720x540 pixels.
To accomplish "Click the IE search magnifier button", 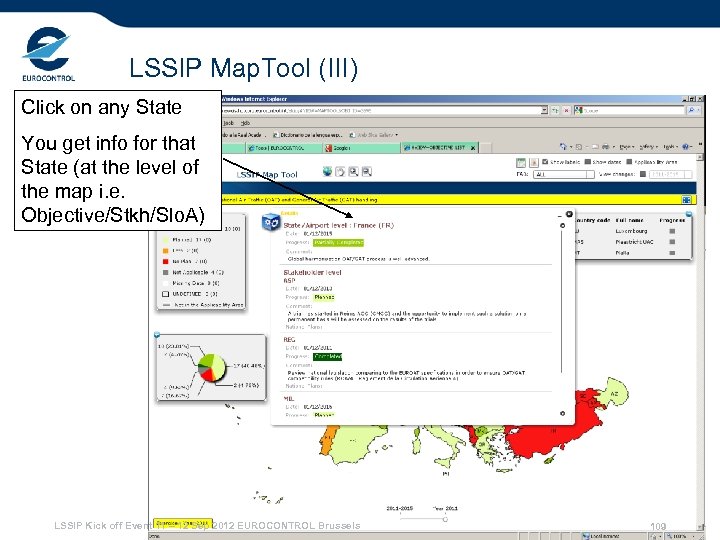I will coord(692,110).
